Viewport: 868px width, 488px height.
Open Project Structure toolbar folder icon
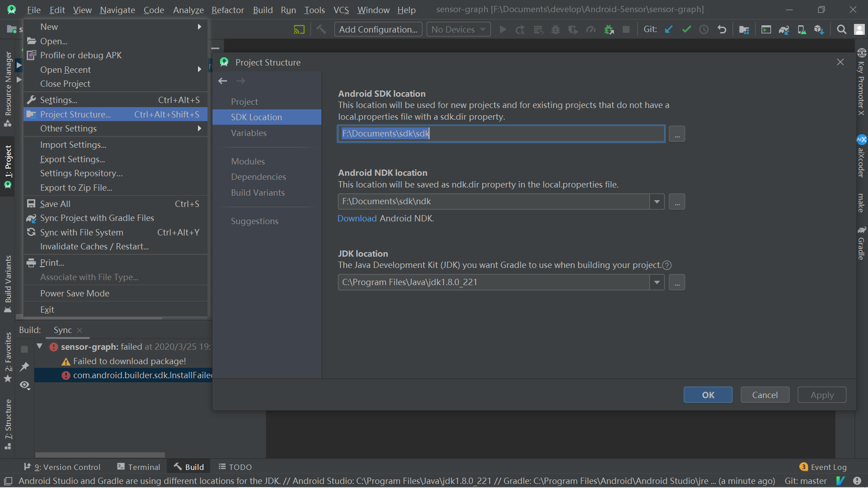(x=744, y=29)
